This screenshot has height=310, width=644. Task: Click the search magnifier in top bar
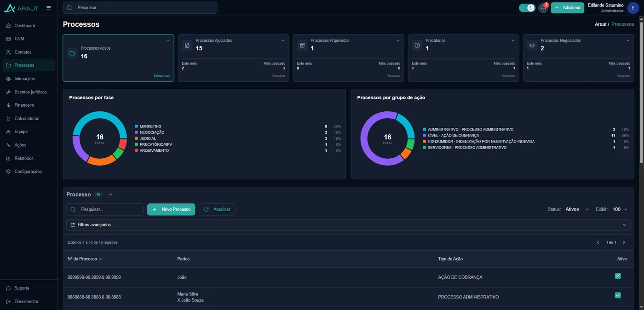69,8
